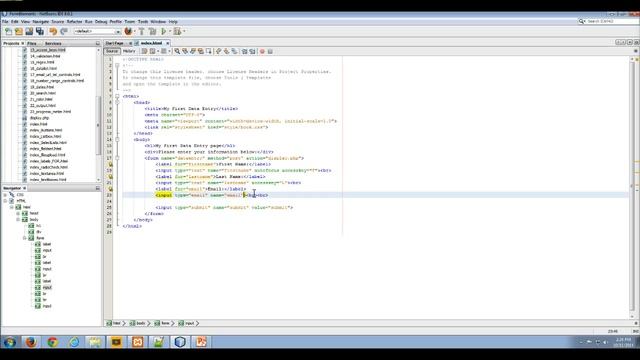Open the Tools menu
640x360 pixels.
[143, 22]
